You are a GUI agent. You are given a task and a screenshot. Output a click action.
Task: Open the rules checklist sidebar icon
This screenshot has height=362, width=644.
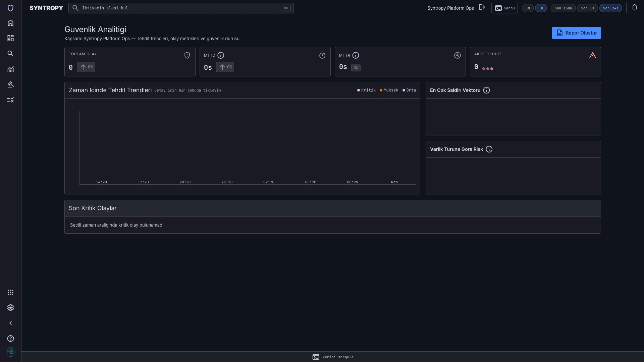click(10, 100)
